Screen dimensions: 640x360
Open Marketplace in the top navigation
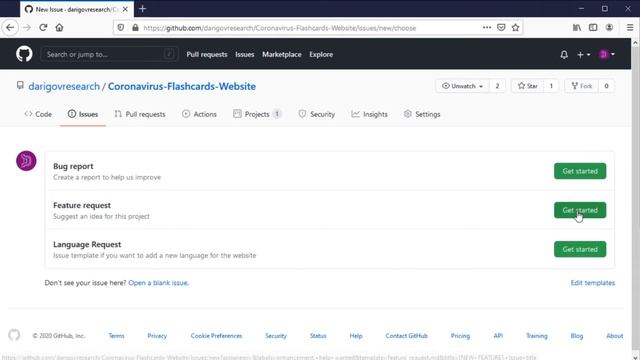[x=282, y=54]
